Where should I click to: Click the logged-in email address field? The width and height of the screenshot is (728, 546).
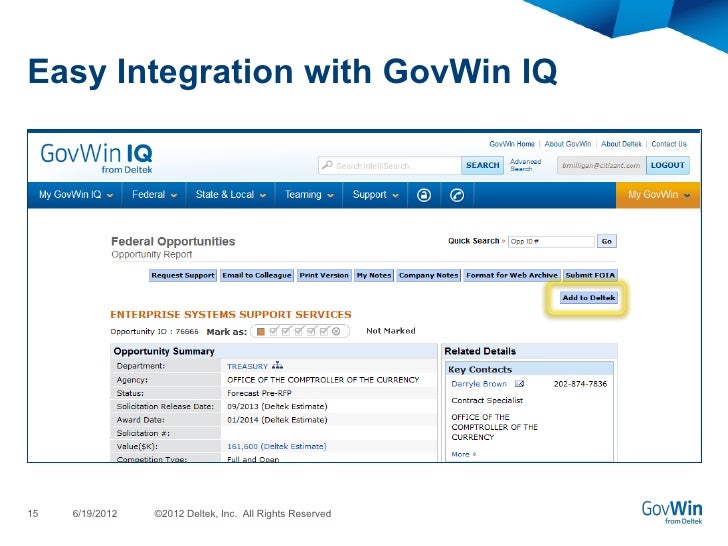click(x=601, y=165)
